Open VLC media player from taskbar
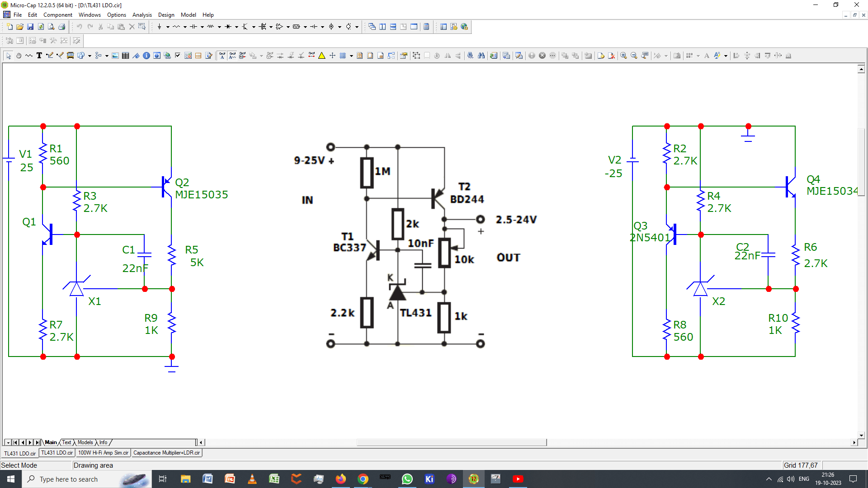 [252, 479]
